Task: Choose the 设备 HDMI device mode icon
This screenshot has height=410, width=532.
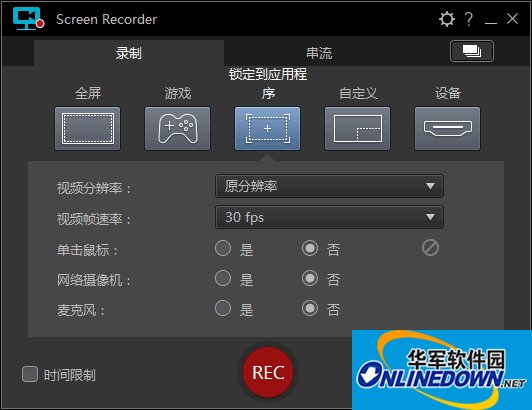Action: coord(448,129)
